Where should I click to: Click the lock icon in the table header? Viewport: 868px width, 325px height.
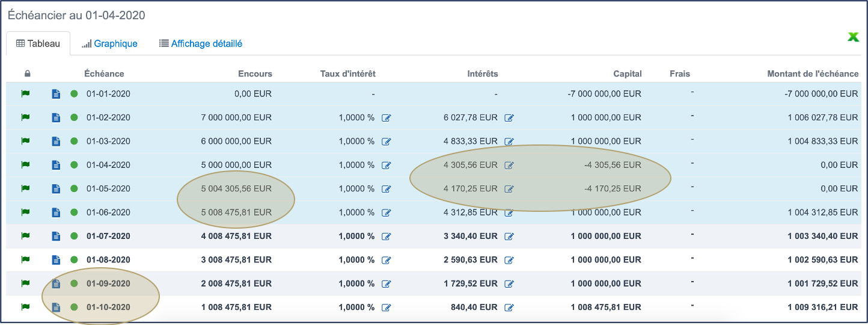pos(27,74)
